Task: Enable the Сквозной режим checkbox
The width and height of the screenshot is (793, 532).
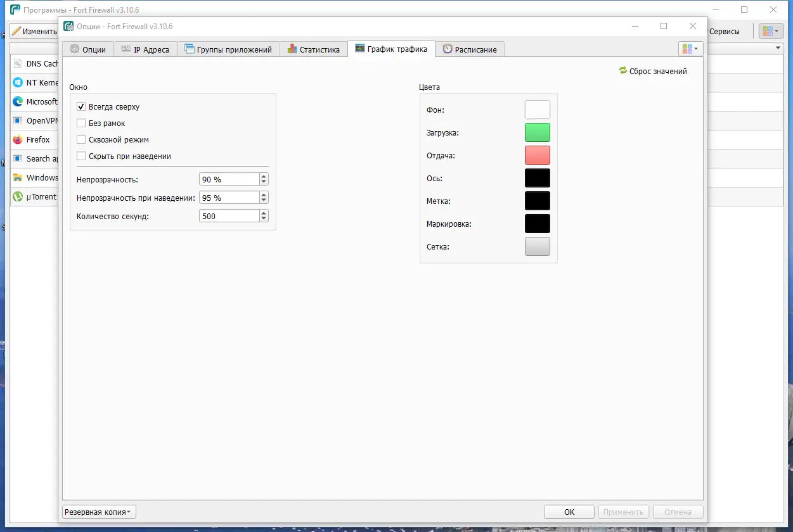Action: (81, 140)
